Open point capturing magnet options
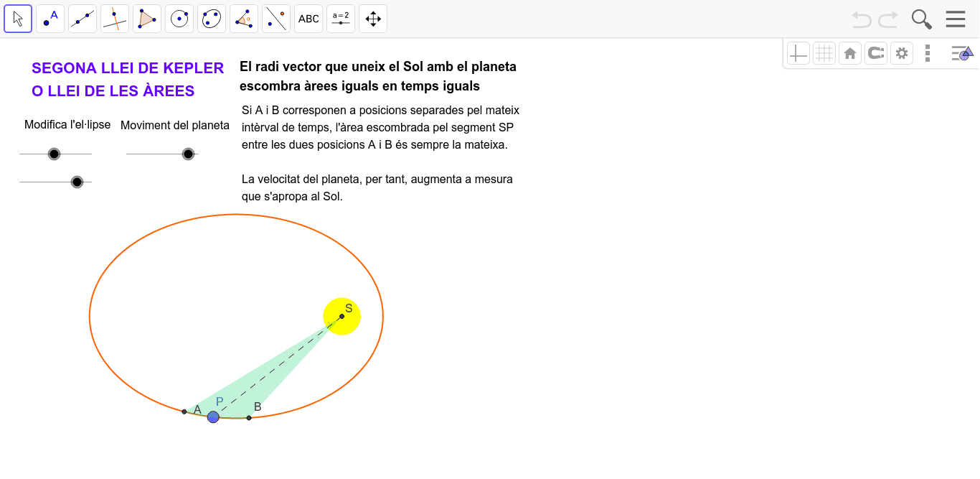Image resolution: width=980 pixels, height=479 pixels. 876,53
